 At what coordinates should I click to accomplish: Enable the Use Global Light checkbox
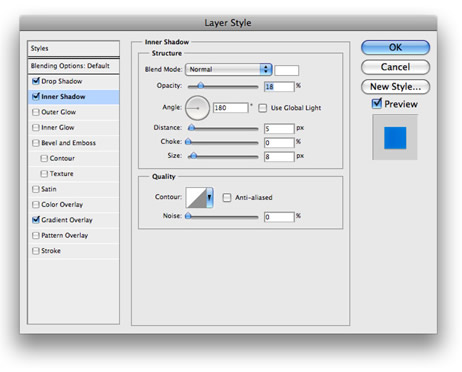pyautogui.click(x=263, y=108)
